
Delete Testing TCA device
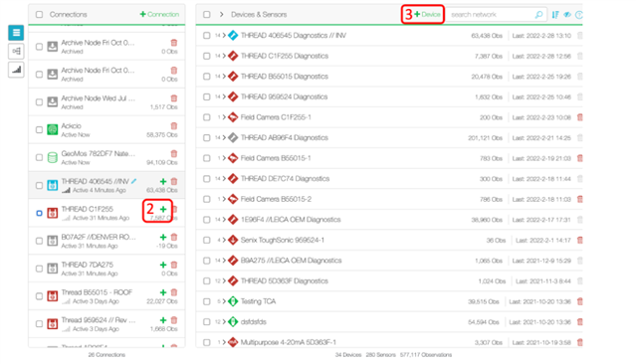tap(580, 301)
